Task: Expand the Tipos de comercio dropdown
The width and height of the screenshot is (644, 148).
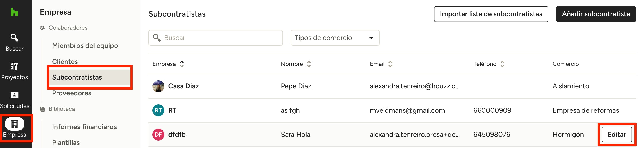Action: click(335, 38)
